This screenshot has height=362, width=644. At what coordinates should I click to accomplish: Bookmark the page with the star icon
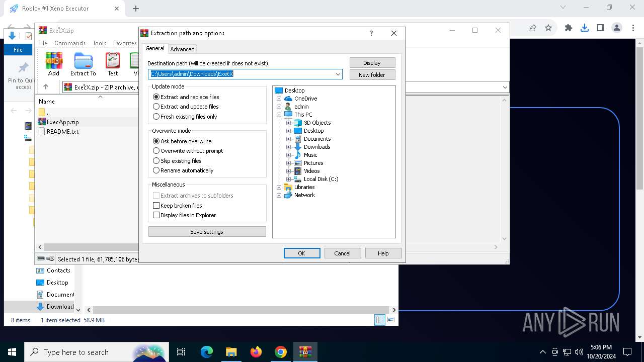pyautogui.click(x=548, y=28)
